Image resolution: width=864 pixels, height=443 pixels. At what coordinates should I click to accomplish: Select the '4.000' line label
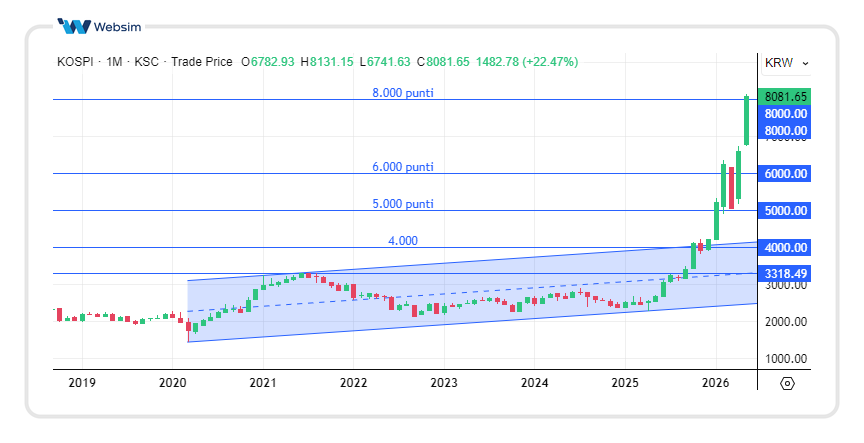pos(403,240)
